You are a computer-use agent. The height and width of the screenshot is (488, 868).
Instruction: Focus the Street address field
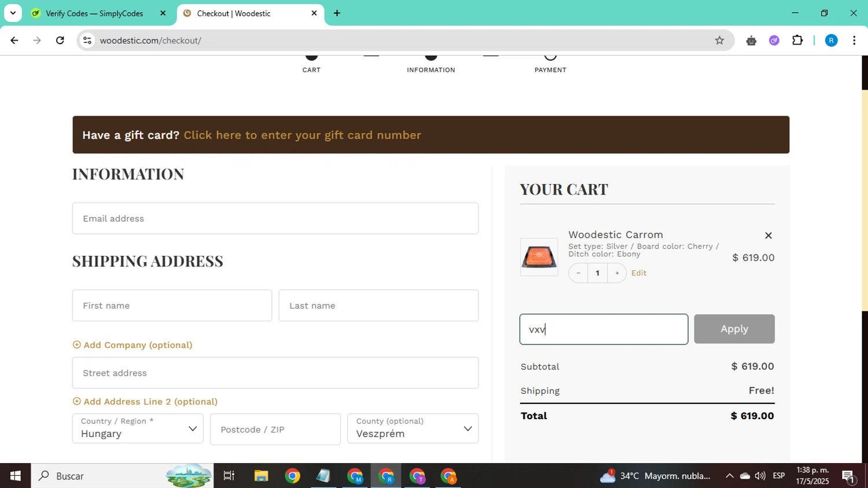tap(275, 373)
